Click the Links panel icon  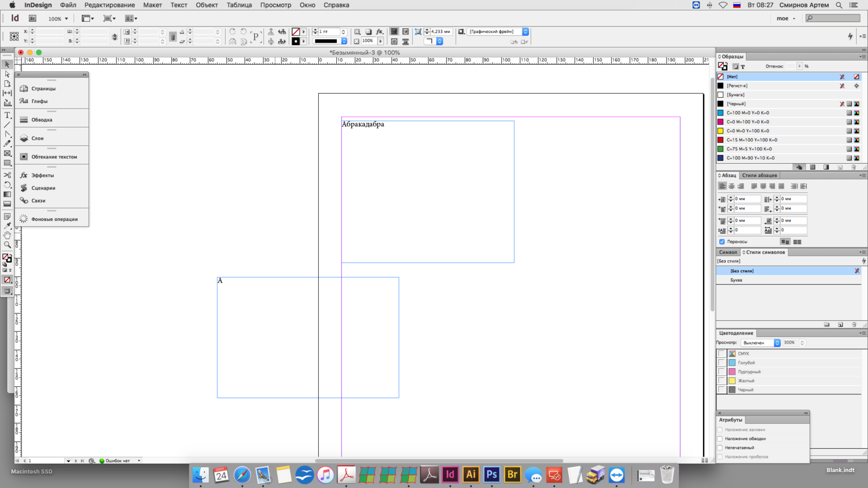[24, 201]
